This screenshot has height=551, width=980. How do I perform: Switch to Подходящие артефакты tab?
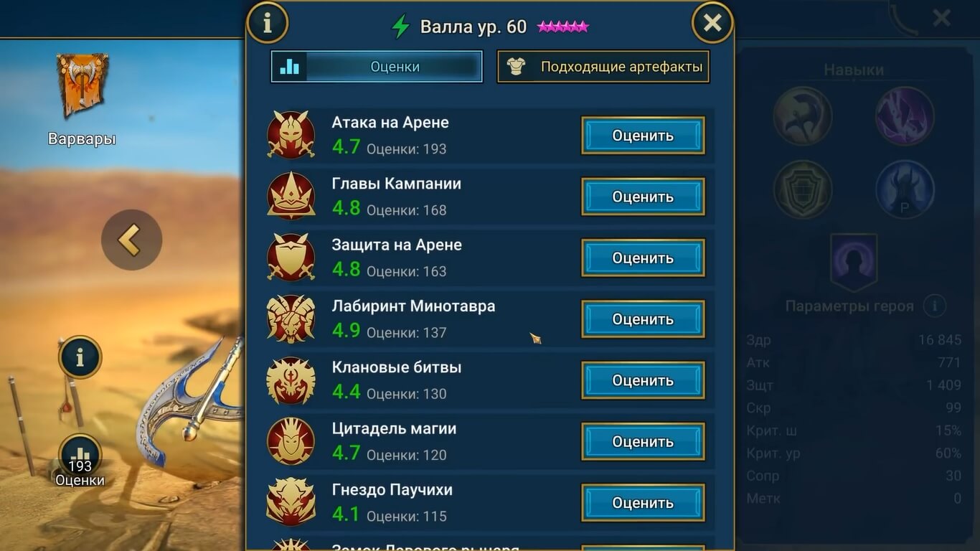click(603, 67)
